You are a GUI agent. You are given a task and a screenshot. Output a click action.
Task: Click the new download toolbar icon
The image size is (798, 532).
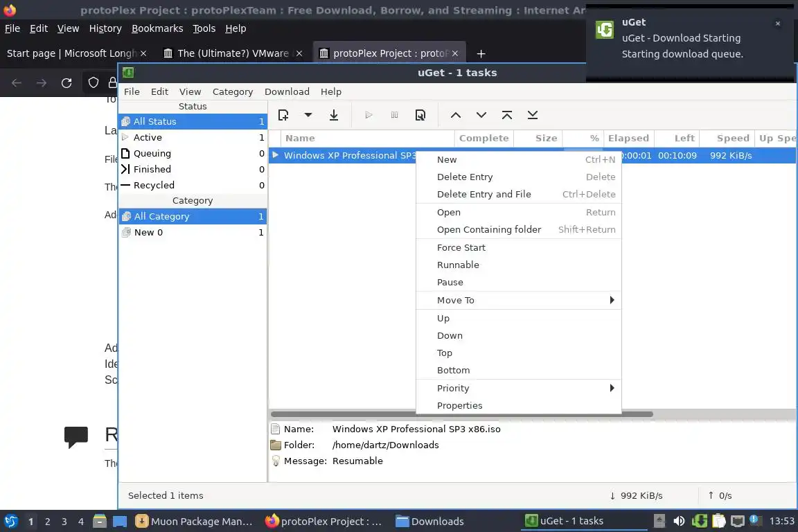point(283,115)
